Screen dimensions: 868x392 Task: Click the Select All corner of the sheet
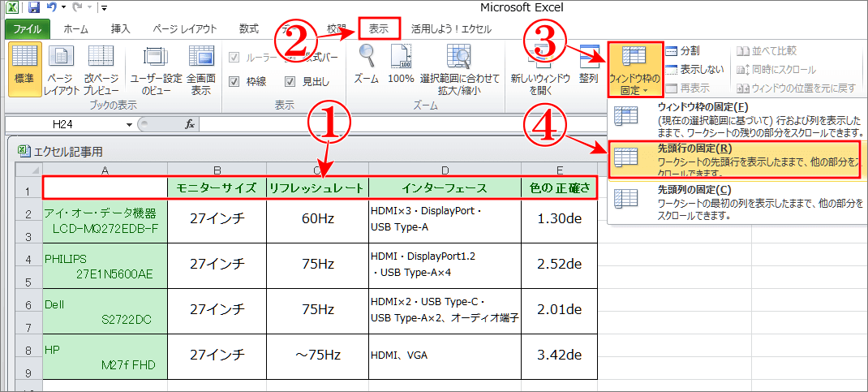[28, 170]
